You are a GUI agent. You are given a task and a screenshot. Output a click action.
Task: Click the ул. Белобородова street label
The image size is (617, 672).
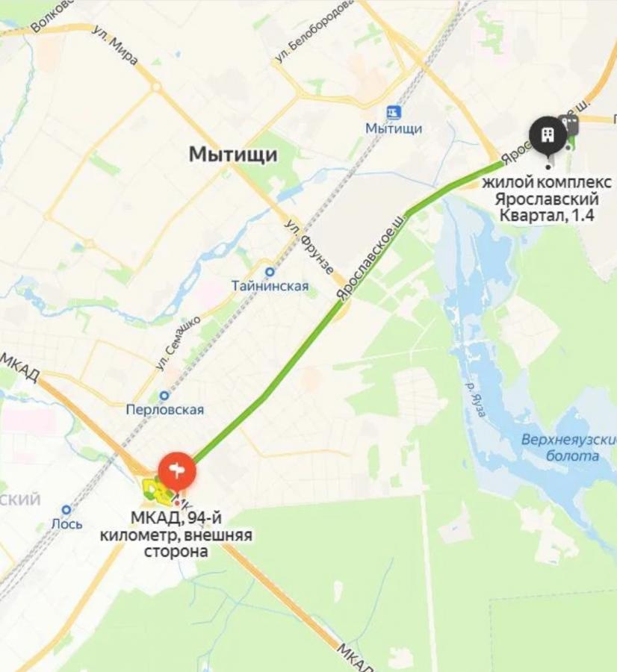314,31
